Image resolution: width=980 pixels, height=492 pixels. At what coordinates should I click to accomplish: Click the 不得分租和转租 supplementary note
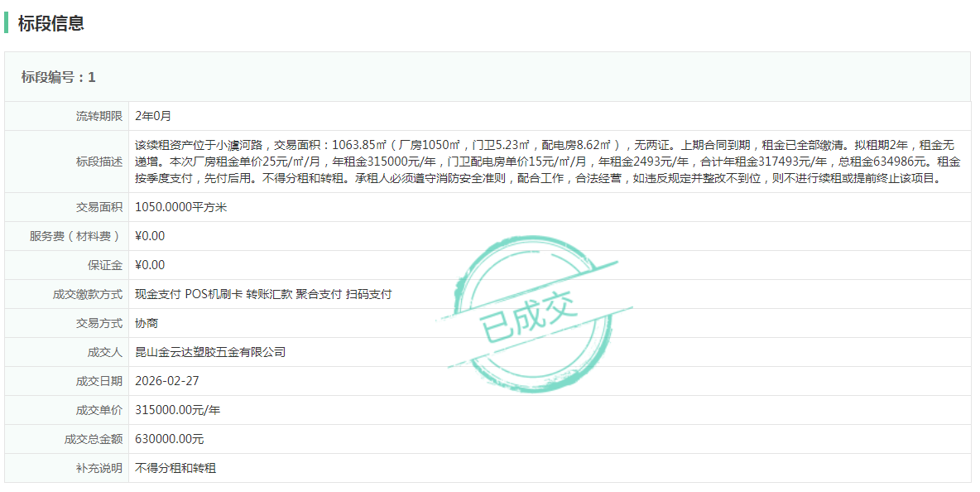175,468
